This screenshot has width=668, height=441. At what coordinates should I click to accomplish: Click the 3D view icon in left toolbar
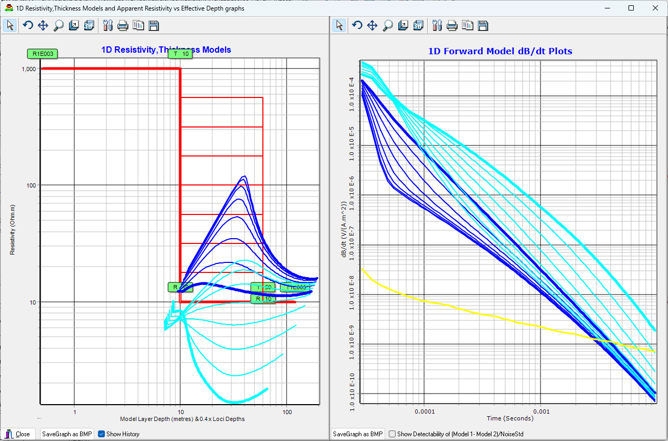89,26
